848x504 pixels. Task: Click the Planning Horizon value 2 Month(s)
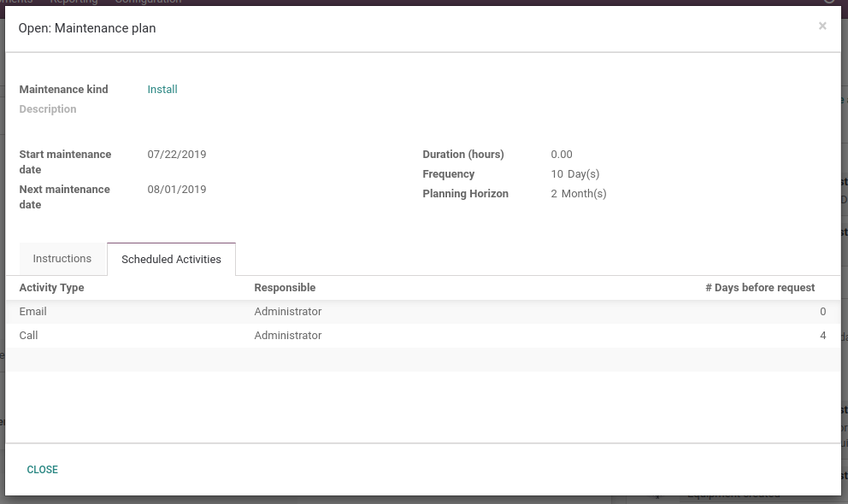(579, 193)
